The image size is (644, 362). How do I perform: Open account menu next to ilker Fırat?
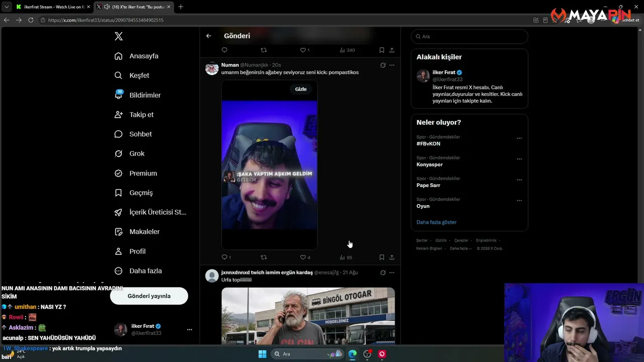[190, 329]
